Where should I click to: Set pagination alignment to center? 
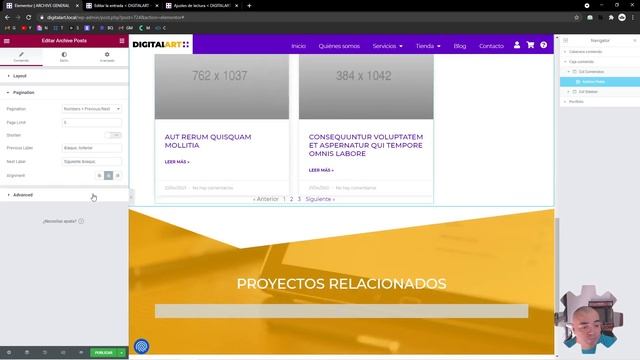click(x=109, y=176)
